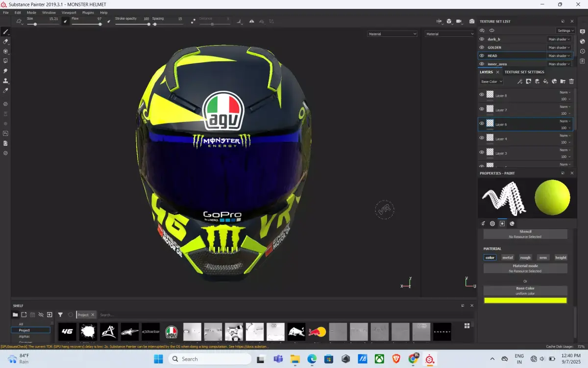Open Texture Set List Settings dropdown
Image resolution: width=588 pixels, height=368 pixels.
565,30
